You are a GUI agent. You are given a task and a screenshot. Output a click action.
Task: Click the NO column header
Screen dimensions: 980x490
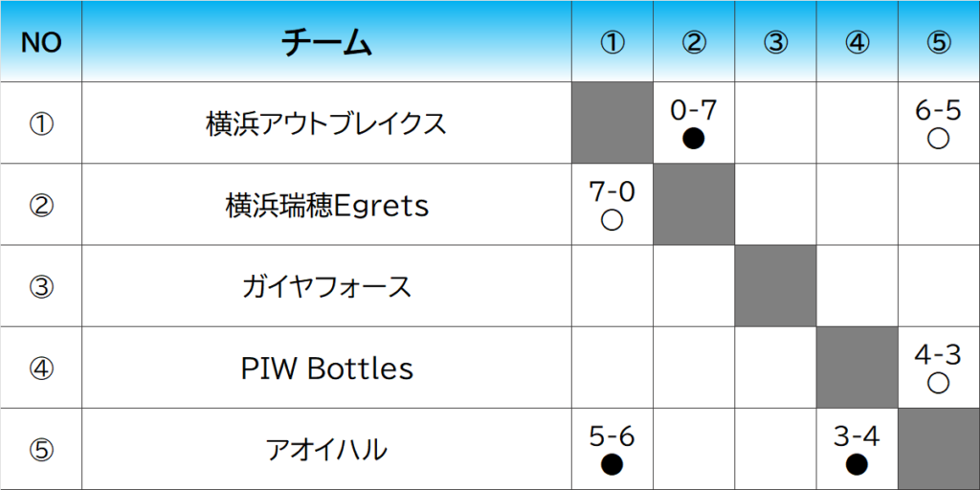pyautogui.click(x=41, y=42)
